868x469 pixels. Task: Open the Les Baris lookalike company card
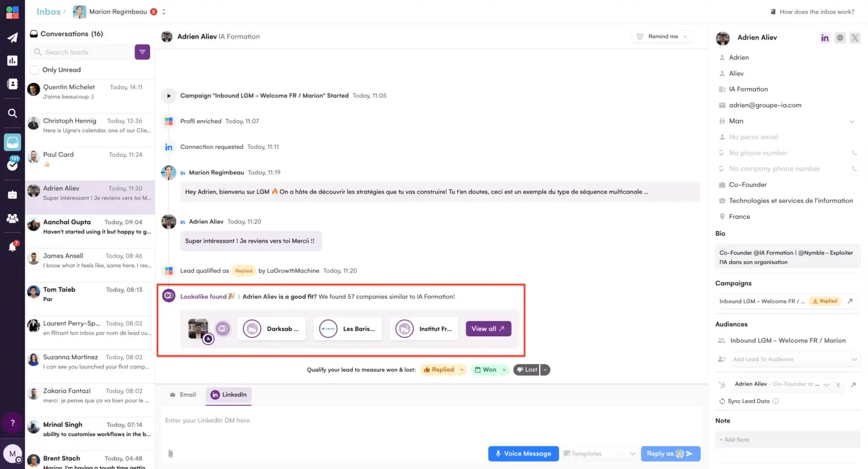(x=348, y=329)
